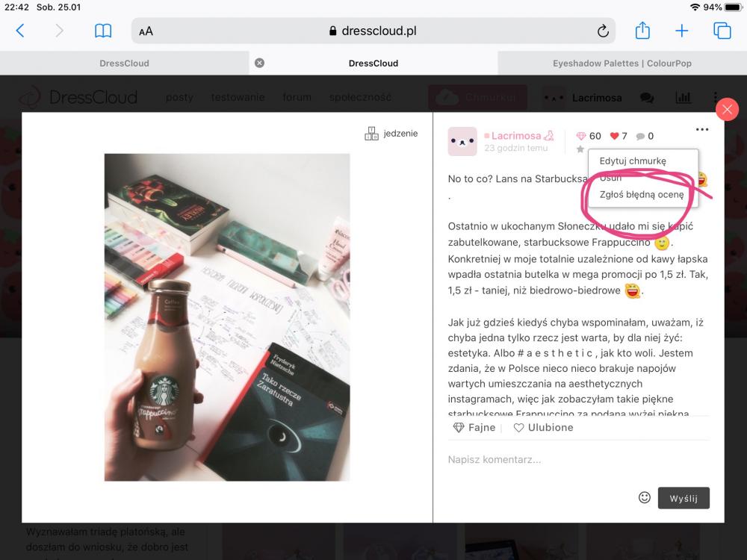The width and height of the screenshot is (747, 560).
Task: Choose 'Zgłoś błędną ocenę' menu entry
Action: [641, 195]
